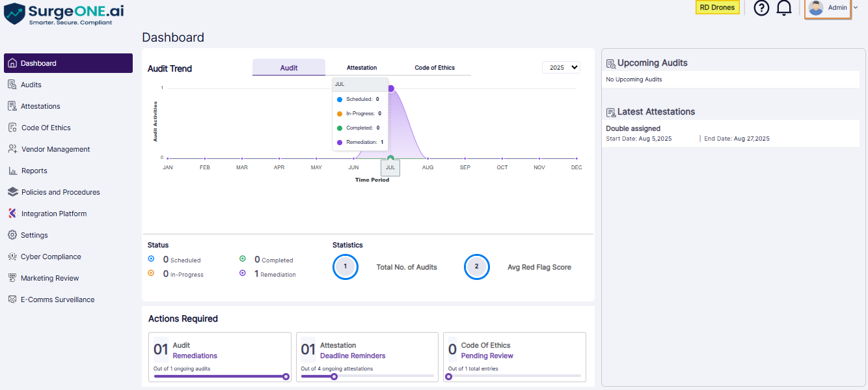Select the Code of Ethics chart tab
Screen dimensions: 868x390
click(x=434, y=67)
